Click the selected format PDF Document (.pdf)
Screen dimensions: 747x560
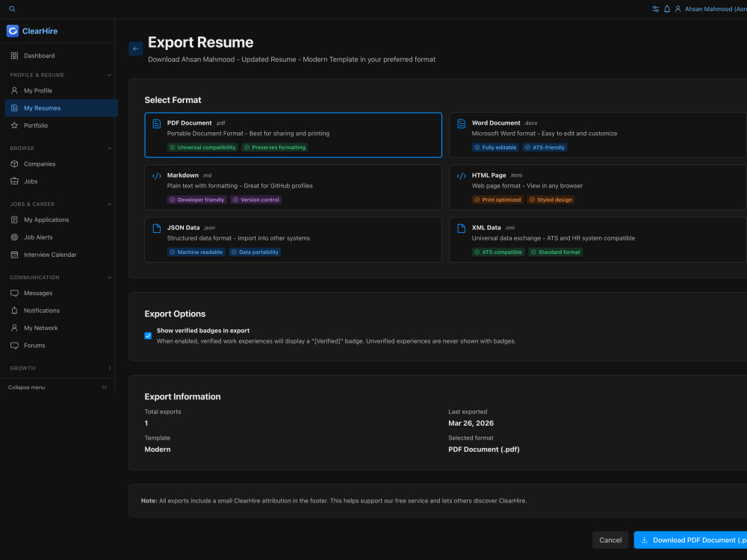pyautogui.click(x=483, y=449)
